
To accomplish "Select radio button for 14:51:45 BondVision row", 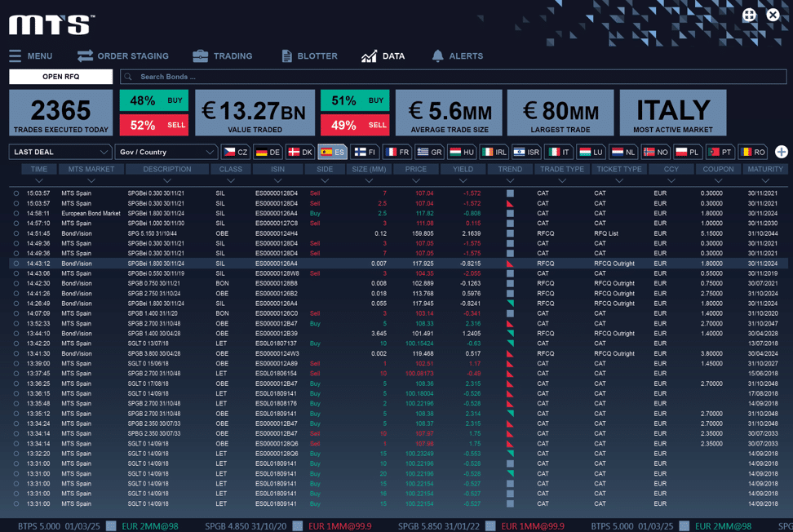I will [x=16, y=233].
